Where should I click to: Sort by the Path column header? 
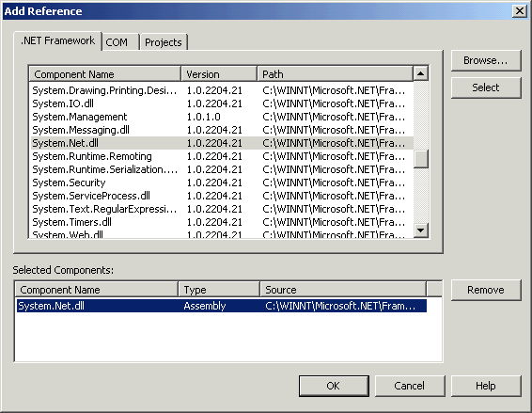click(x=335, y=74)
